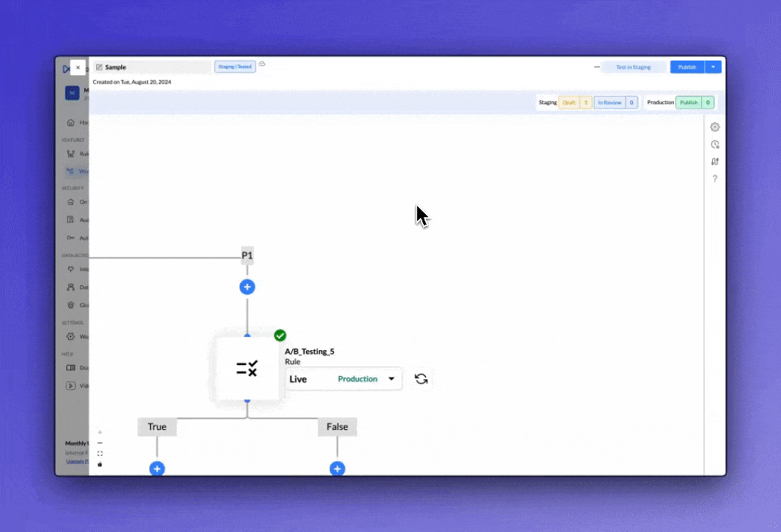Click the A/B_Testing_5 rule node icon

(247, 369)
